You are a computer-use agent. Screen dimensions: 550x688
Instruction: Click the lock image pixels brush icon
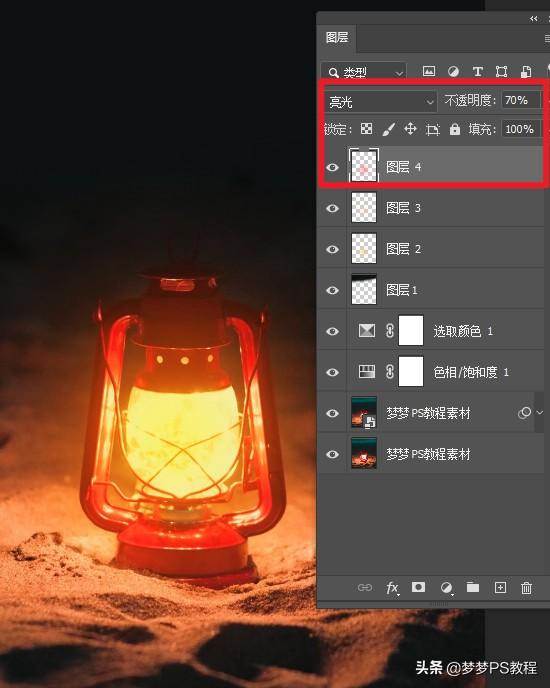click(388, 129)
